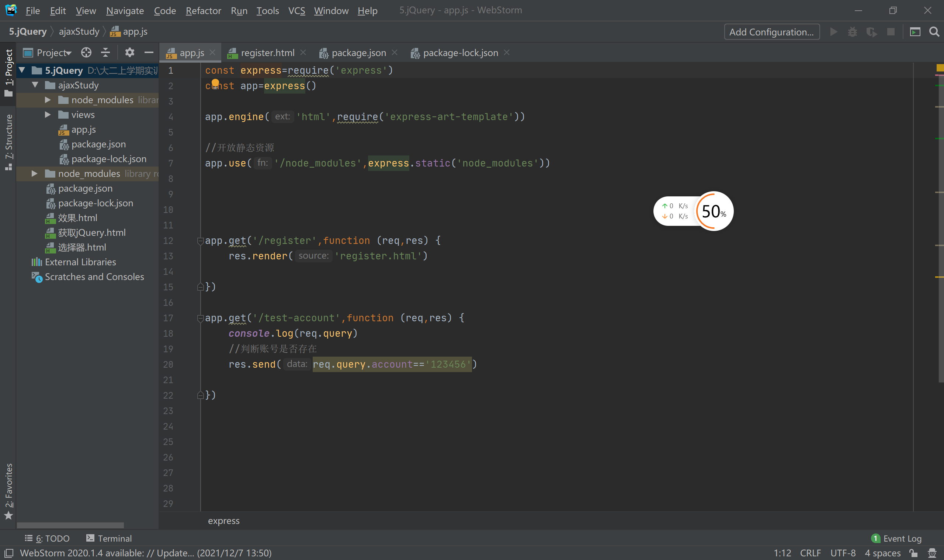Click the Collapse All icon in Project panel
Image resolution: width=944 pixels, height=560 pixels.
(106, 52)
